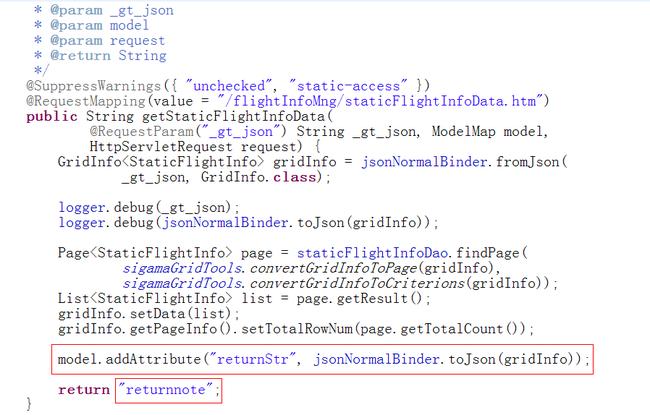This screenshot has width=650, height=415.
Task: Click the @RequestMapping annotation
Action: click(x=85, y=101)
